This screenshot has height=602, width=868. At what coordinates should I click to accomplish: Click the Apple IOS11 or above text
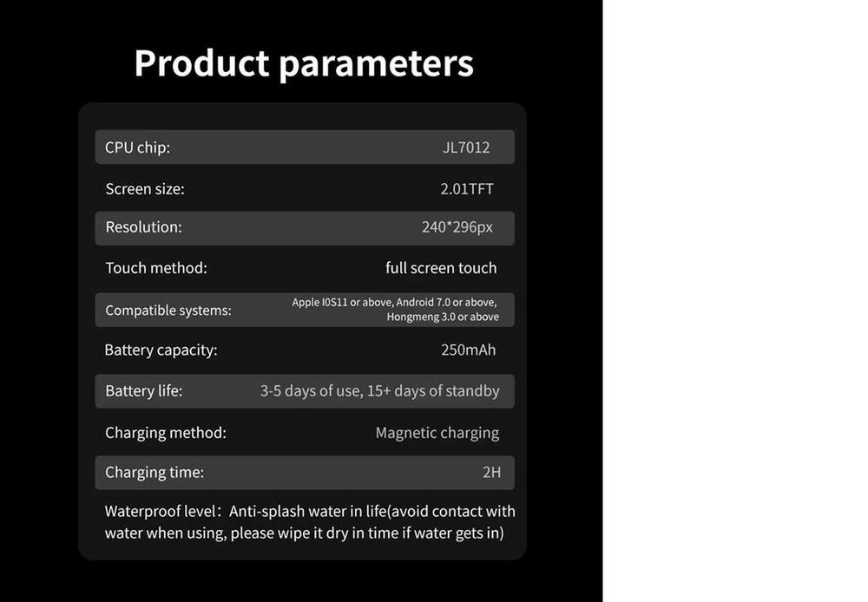(341, 303)
